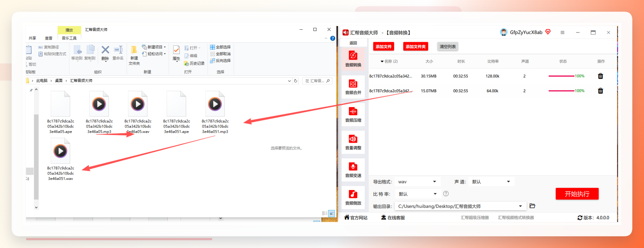
Task: Expand the 输出目录 output path dropdown
Action: click(460, 206)
